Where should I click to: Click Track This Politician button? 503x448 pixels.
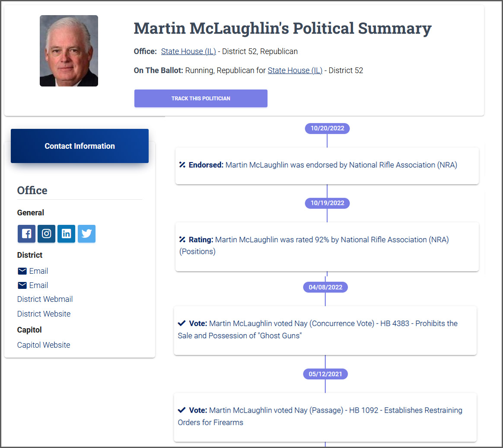click(201, 98)
